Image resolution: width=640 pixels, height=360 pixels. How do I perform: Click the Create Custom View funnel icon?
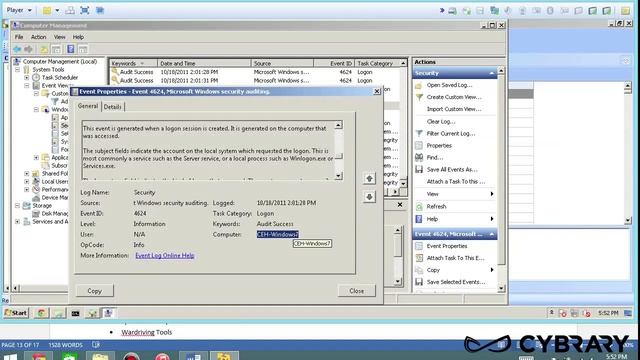(x=419, y=97)
